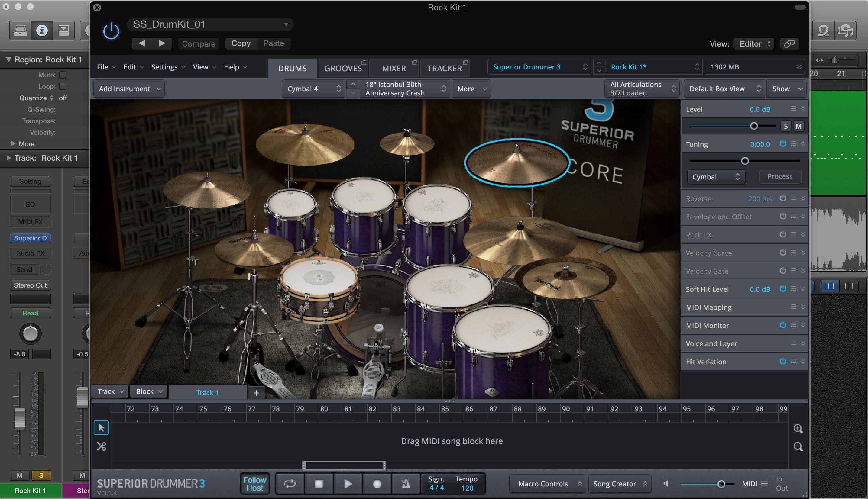The height and width of the screenshot is (499, 868).
Task: Open the Cymbal 4 instrument selector
Action: (x=313, y=89)
